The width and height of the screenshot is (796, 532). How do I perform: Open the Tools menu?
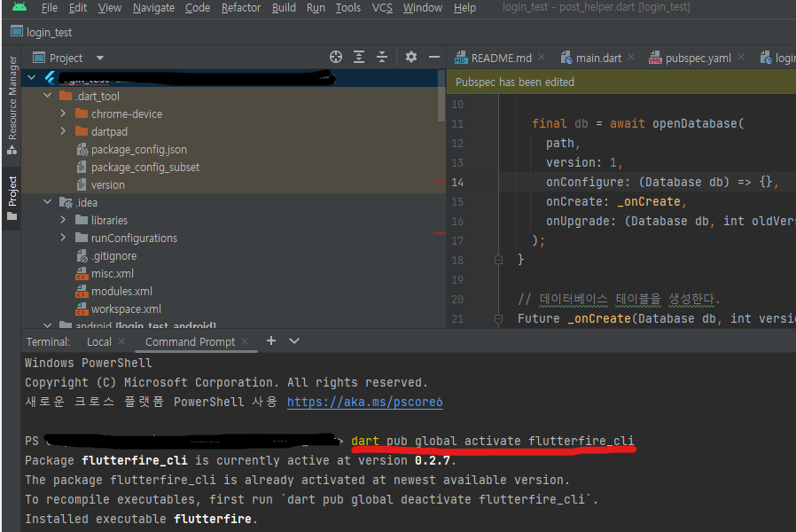pos(347,8)
